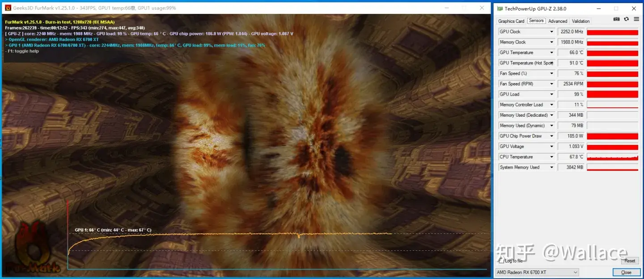Click the FurMark [GPU-Z] core 2240 MHz line
The width and height of the screenshot is (644, 279).
click(x=149, y=34)
